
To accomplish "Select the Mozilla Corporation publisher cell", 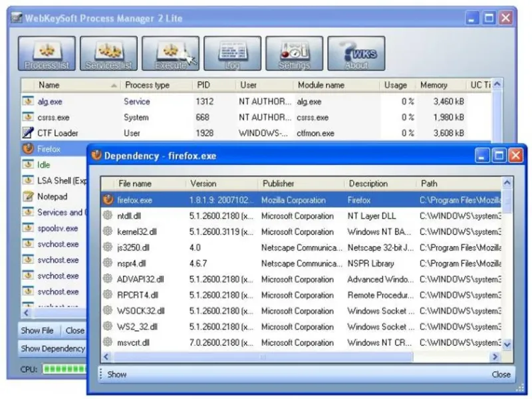I will 293,200.
